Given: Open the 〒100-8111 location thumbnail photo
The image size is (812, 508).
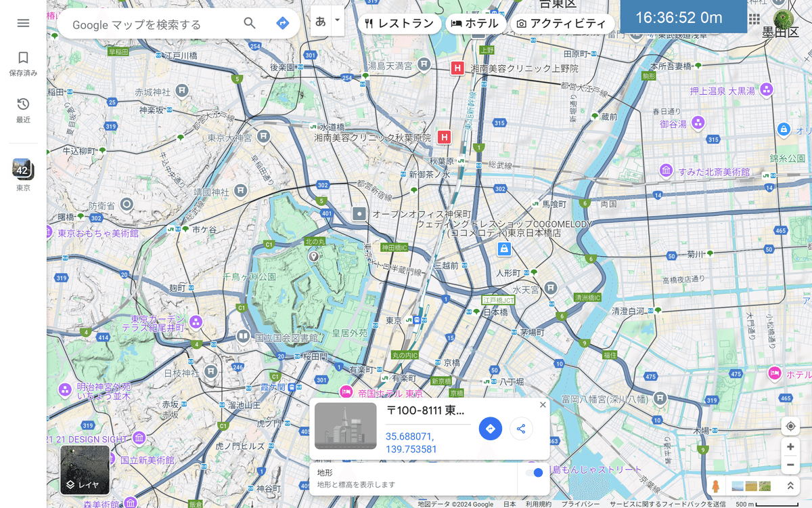Looking at the screenshot, I should [x=346, y=426].
